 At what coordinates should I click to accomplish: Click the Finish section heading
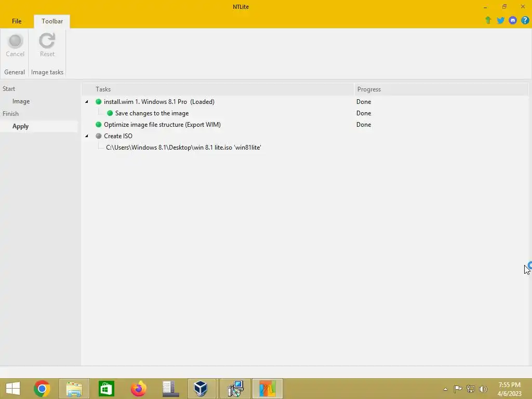[x=10, y=114]
